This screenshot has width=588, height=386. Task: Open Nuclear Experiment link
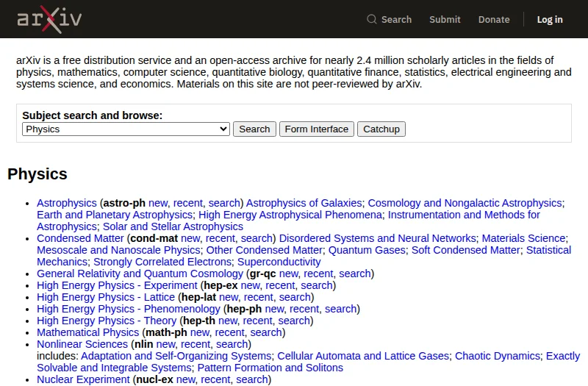(x=83, y=379)
